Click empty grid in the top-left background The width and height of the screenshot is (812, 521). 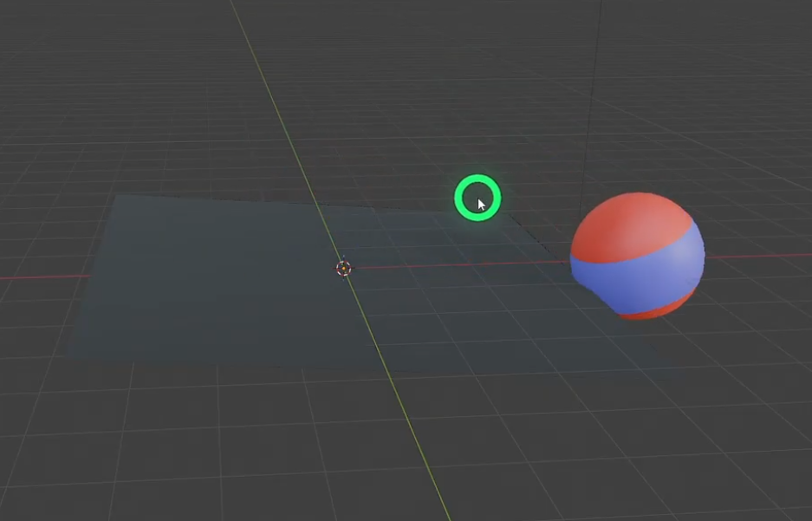87,69
